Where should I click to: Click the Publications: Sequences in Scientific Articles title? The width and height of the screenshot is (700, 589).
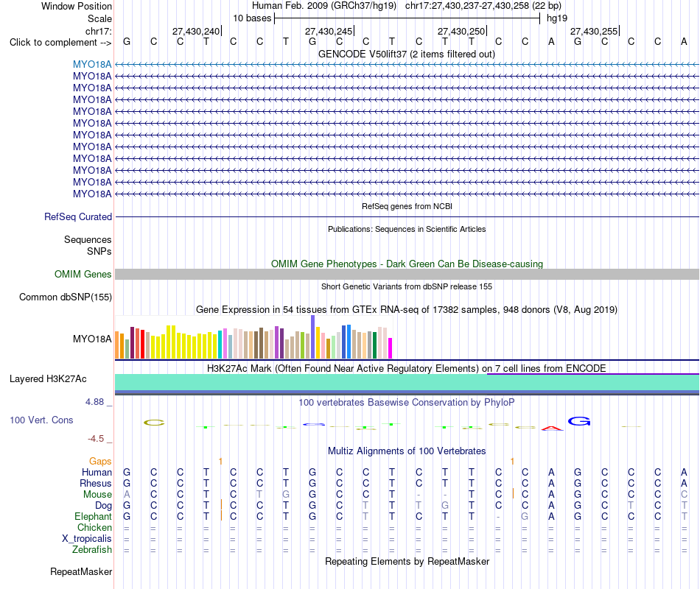[x=407, y=229]
